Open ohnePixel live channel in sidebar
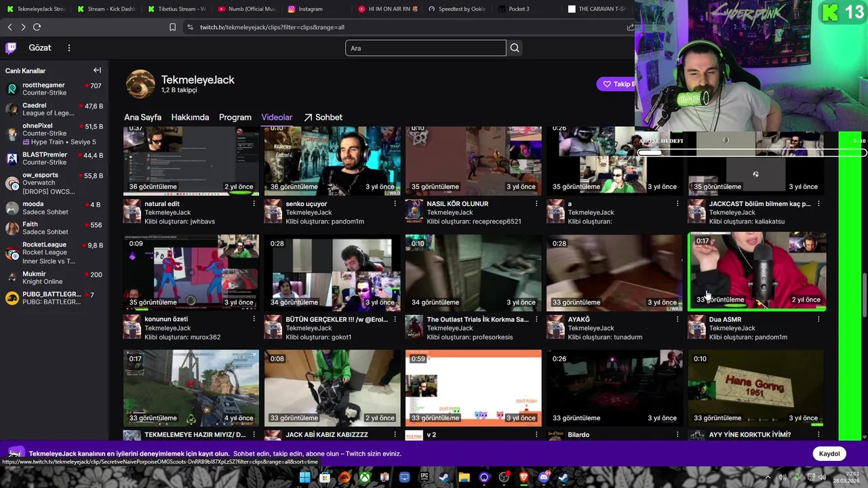 pos(54,134)
